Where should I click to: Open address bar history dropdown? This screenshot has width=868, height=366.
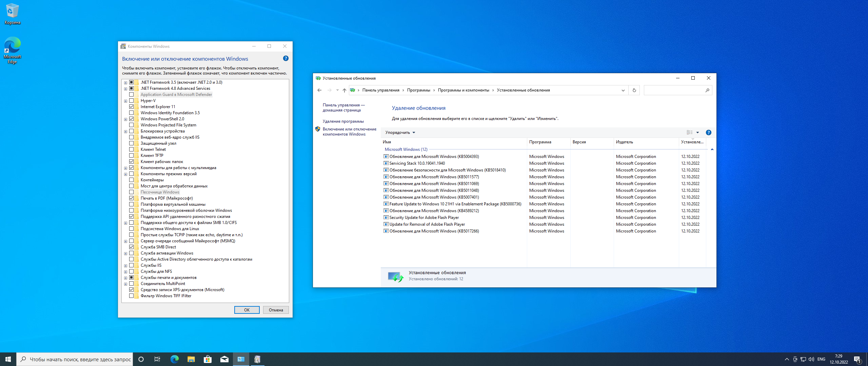pos(623,90)
